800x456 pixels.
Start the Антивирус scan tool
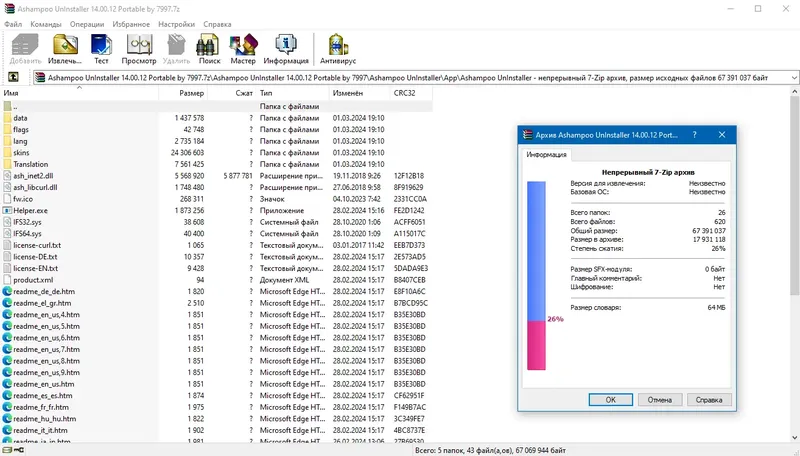tap(338, 49)
